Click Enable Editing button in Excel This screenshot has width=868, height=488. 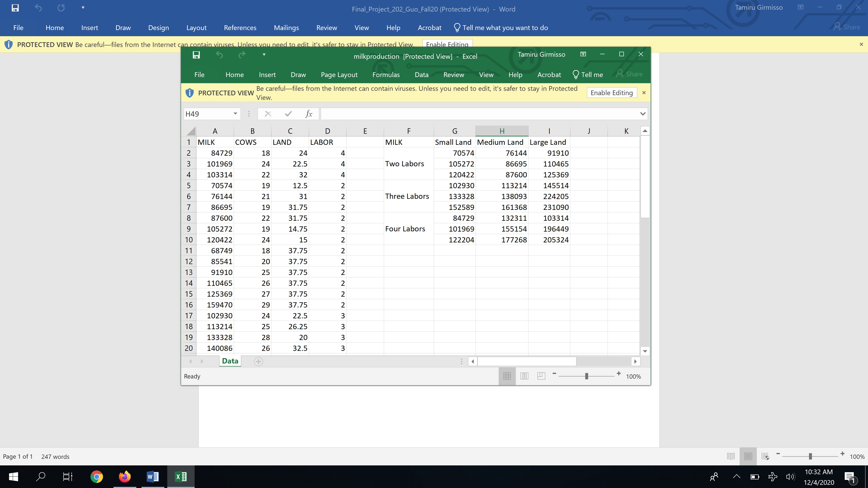pyautogui.click(x=612, y=93)
